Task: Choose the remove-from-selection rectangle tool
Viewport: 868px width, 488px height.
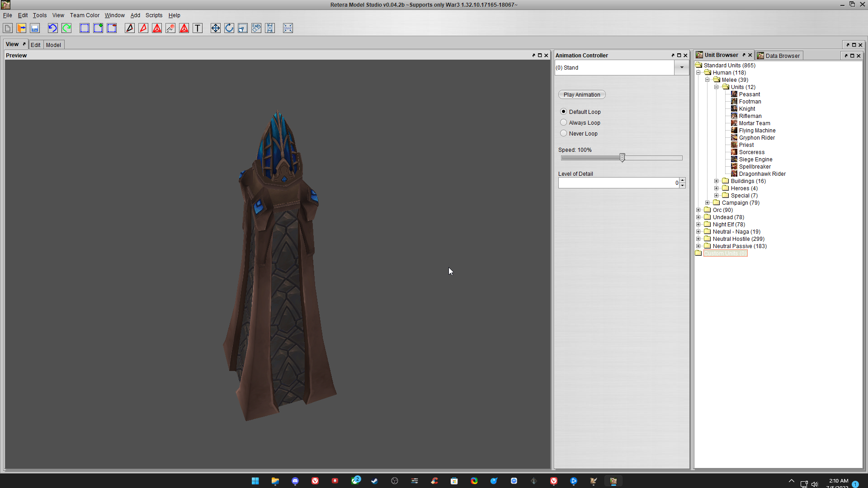Action: 112,28
